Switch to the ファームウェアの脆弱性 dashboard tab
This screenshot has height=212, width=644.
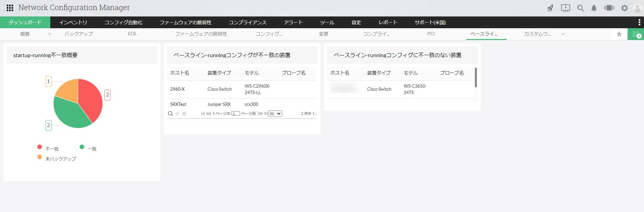(x=201, y=34)
